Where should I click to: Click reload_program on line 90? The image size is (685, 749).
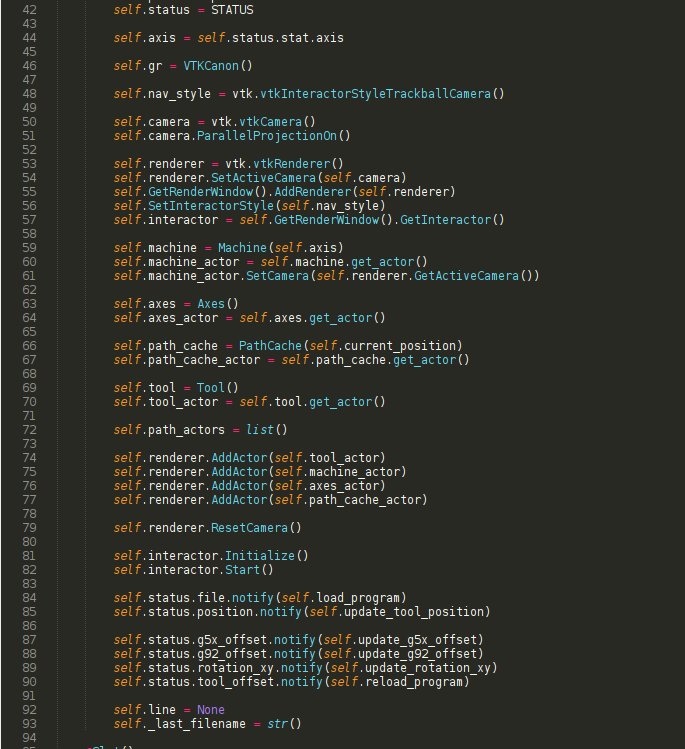click(414, 682)
